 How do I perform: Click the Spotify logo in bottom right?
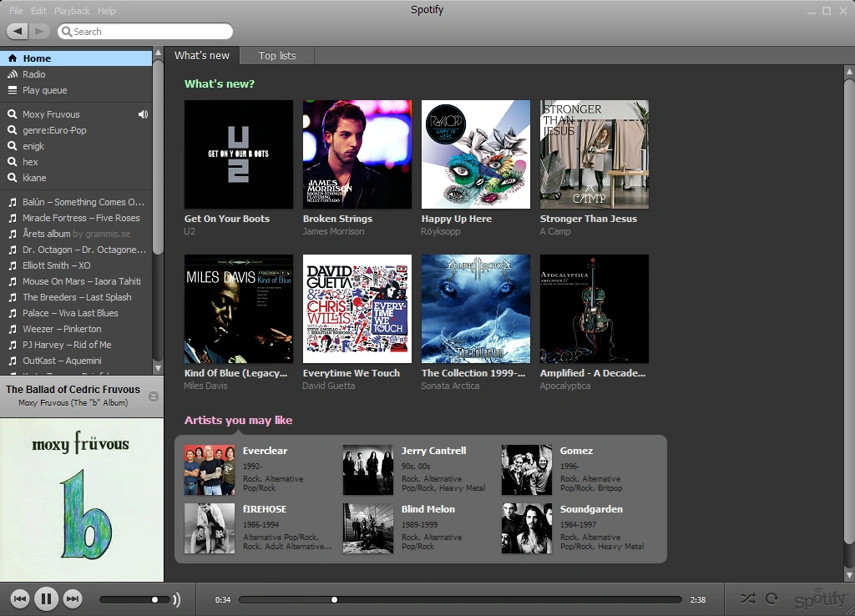point(821,598)
